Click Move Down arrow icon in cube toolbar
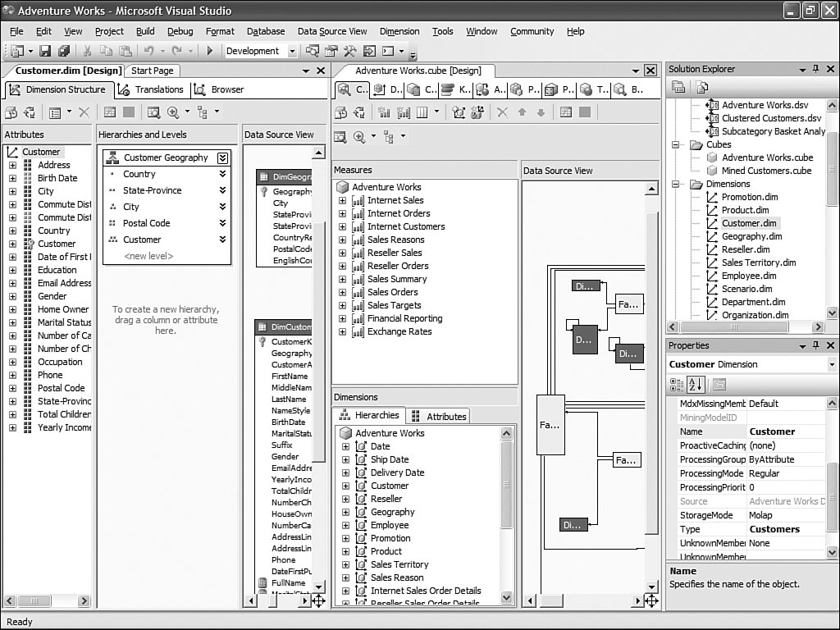The image size is (840, 630). coord(541,112)
